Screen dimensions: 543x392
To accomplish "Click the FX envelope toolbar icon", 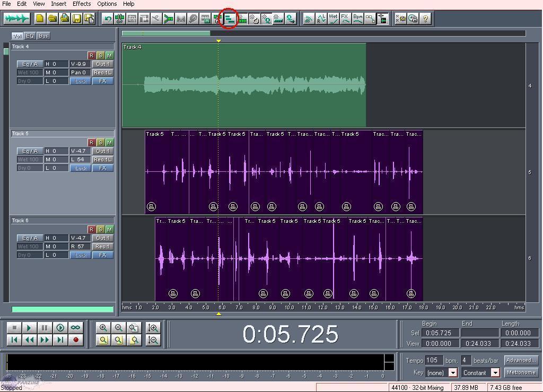I will [345, 19].
